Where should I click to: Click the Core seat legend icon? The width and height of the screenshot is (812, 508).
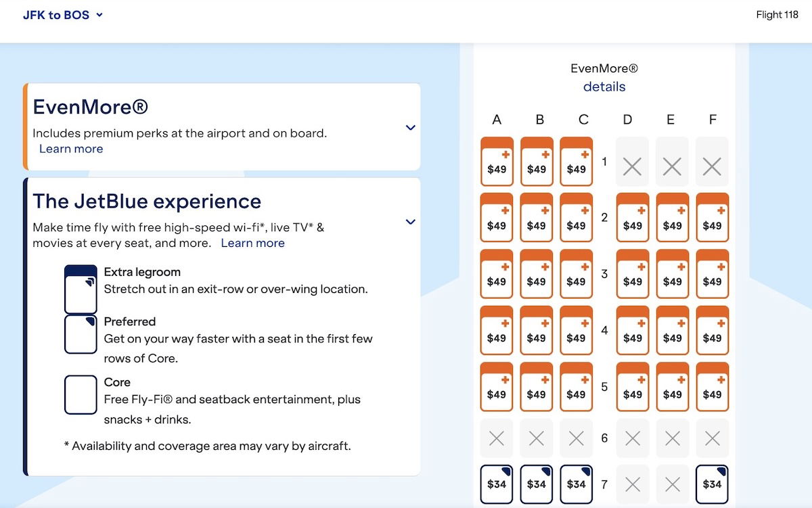click(x=81, y=394)
